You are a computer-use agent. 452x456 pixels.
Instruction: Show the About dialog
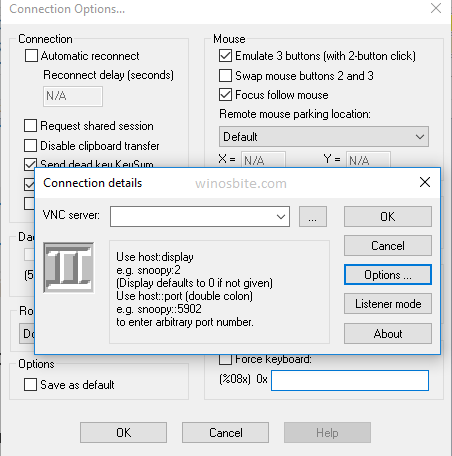[388, 333]
